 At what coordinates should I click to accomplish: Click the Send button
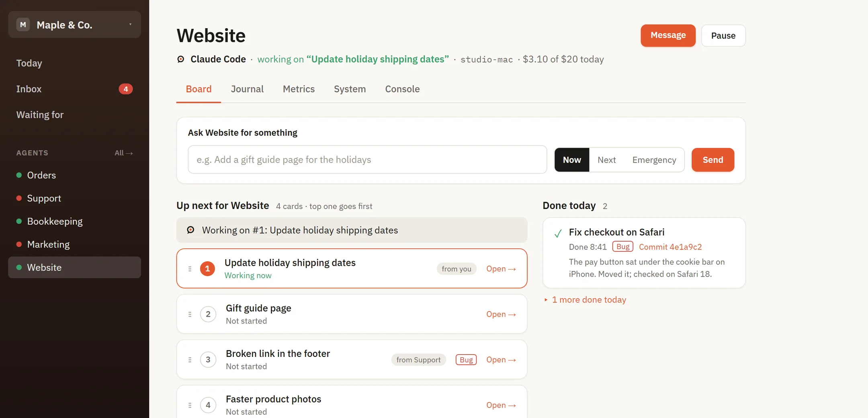pos(713,160)
